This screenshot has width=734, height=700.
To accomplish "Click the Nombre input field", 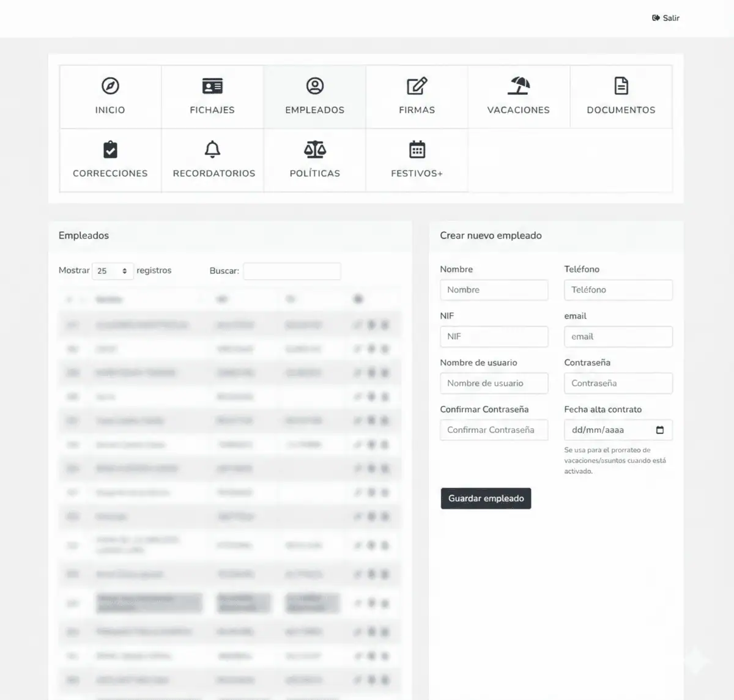I will (494, 290).
